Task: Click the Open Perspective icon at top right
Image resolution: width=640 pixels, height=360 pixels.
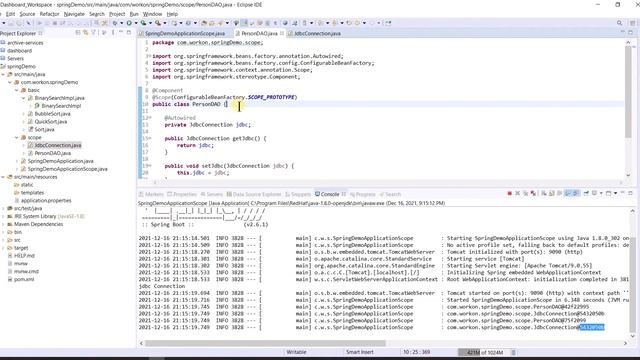Action: point(633,23)
